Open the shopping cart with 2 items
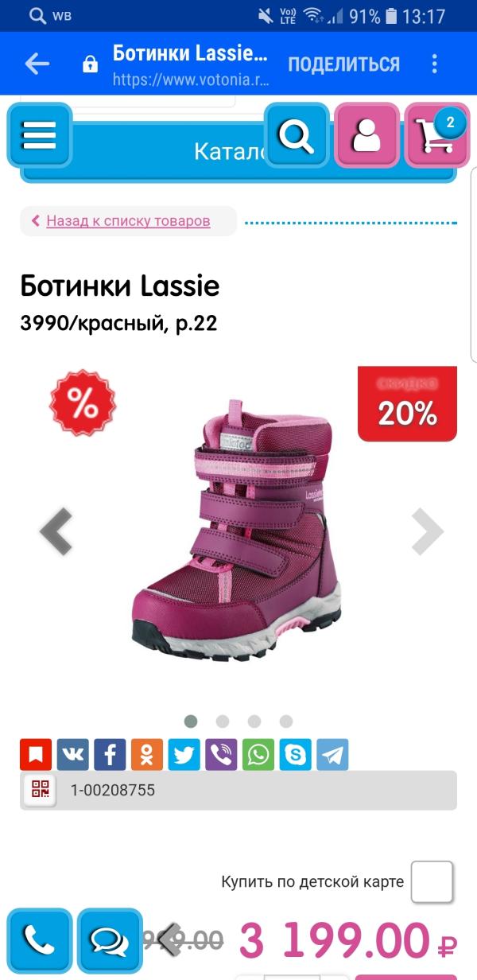The width and height of the screenshot is (477, 980). click(437, 135)
